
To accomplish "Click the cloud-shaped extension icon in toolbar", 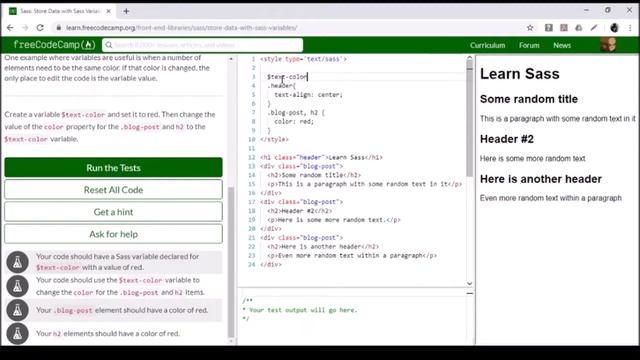I will (579, 28).
